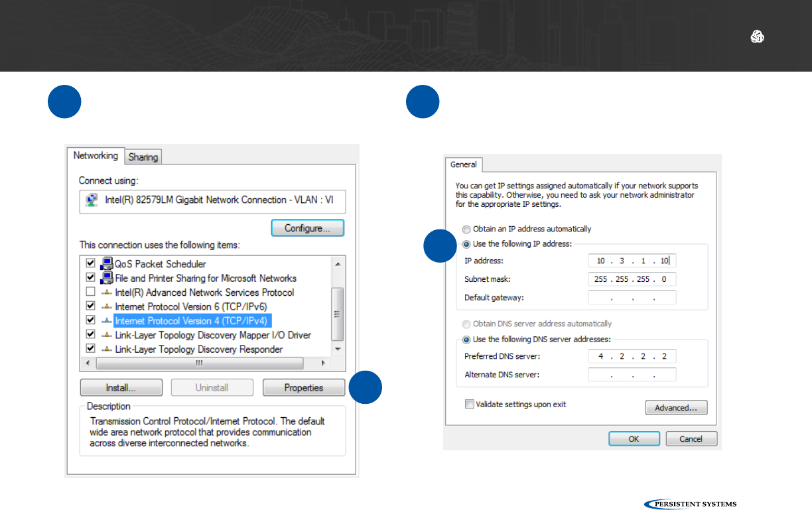Image resolution: width=812 pixels, height=510 pixels.
Task: Toggle File and Printer Sharing checkbox
Action: point(91,278)
